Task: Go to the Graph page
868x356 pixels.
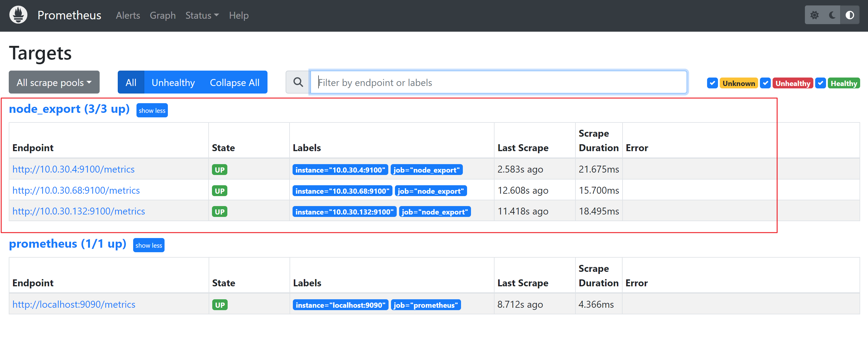Action: pyautogui.click(x=162, y=15)
